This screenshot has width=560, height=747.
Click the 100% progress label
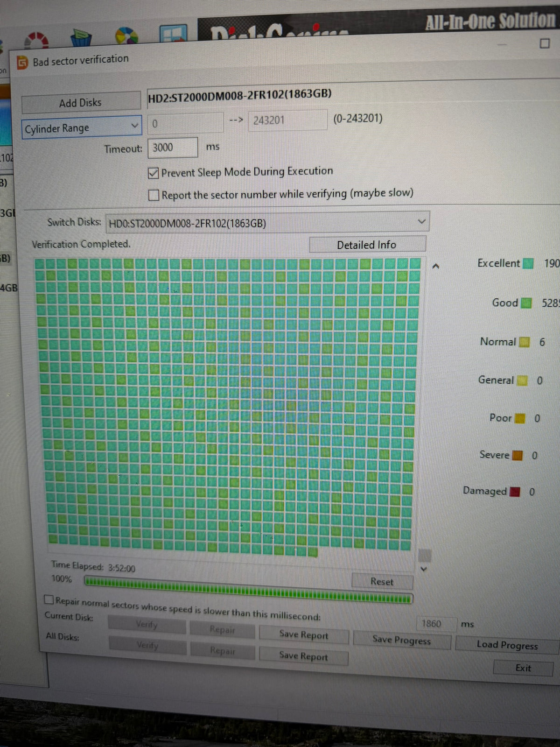pos(62,579)
